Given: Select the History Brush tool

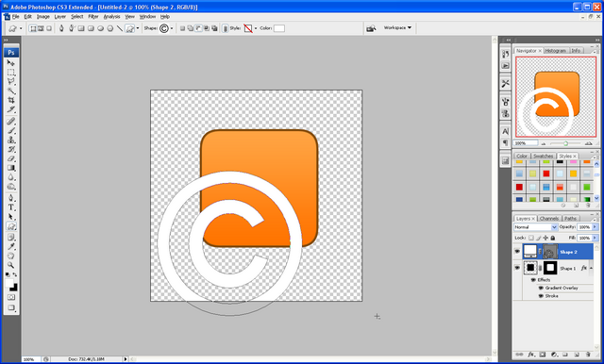Looking at the screenshot, I should (11, 149).
